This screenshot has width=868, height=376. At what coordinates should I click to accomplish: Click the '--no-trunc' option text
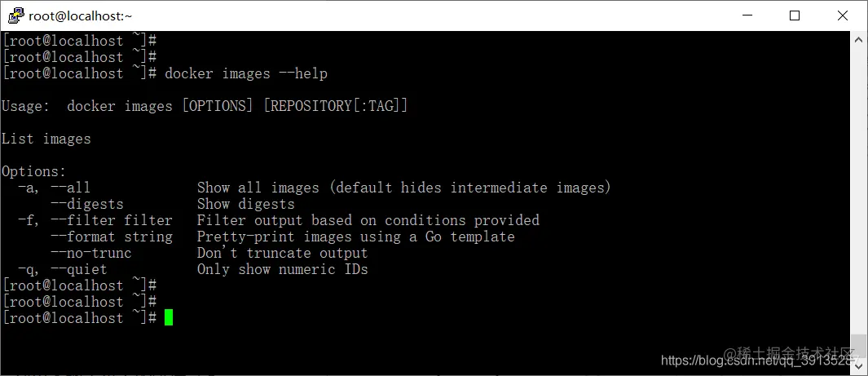pos(90,253)
